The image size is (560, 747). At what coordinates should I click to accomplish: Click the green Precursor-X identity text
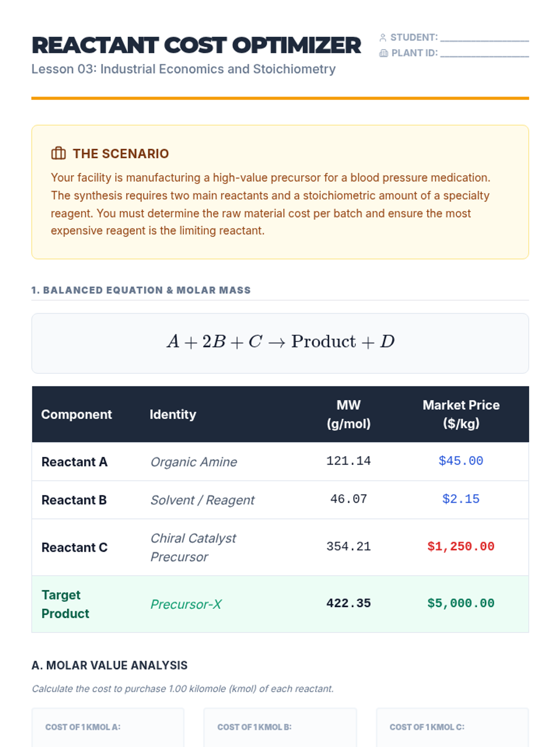click(186, 604)
